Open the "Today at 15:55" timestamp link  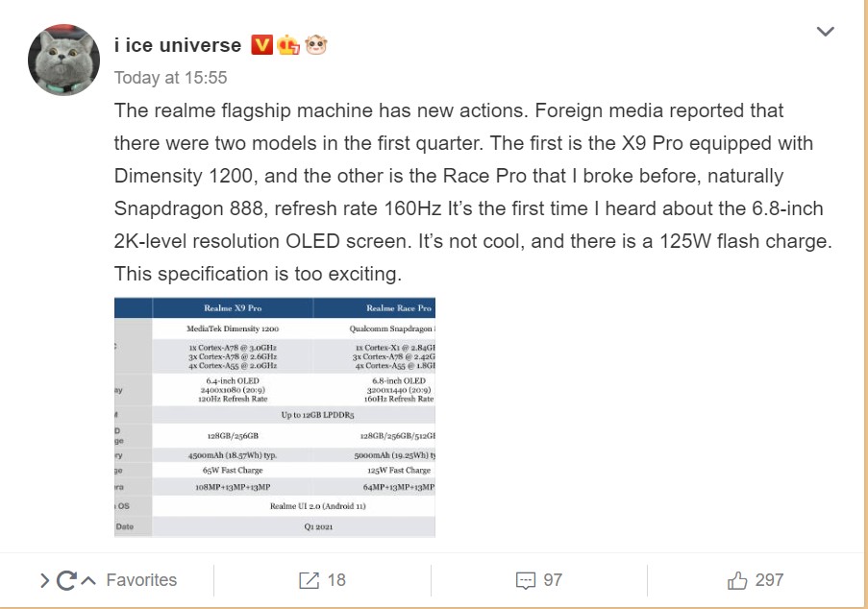pos(170,78)
